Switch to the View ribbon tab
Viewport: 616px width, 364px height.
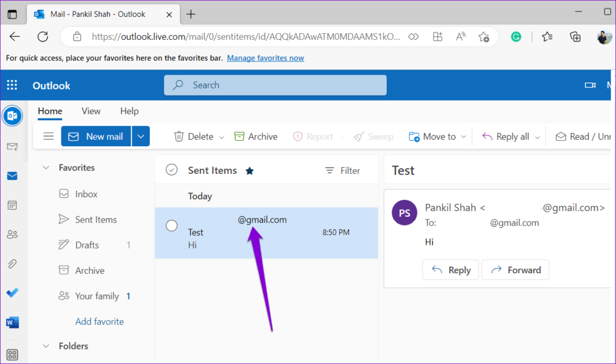tap(91, 111)
